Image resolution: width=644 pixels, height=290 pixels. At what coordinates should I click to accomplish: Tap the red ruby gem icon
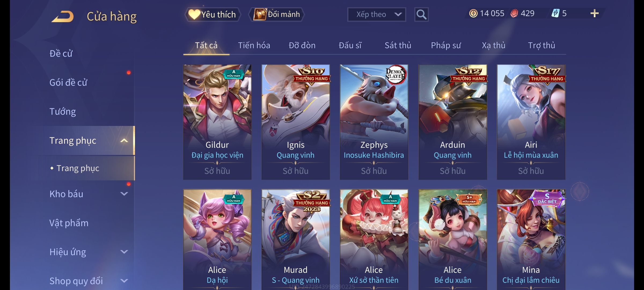click(x=514, y=13)
